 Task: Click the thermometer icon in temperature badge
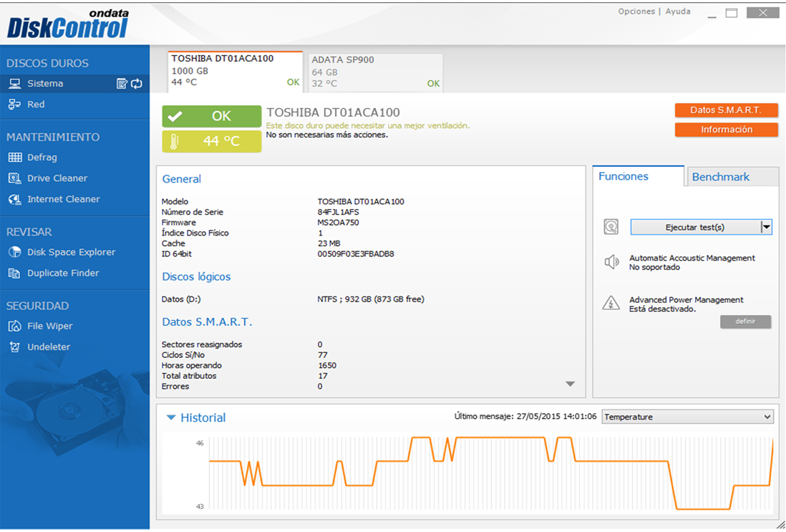click(175, 141)
